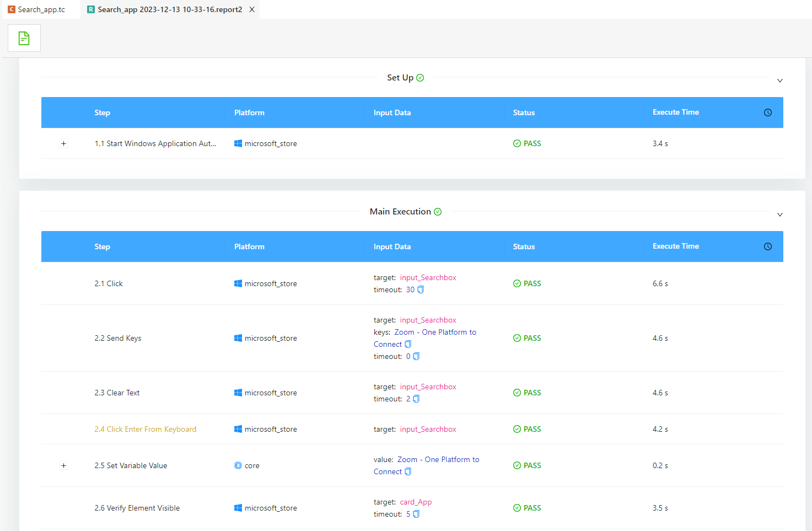Expand step 1.1 Start Windows Application row
The height and width of the screenshot is (531, 812).
coord(64,143)
